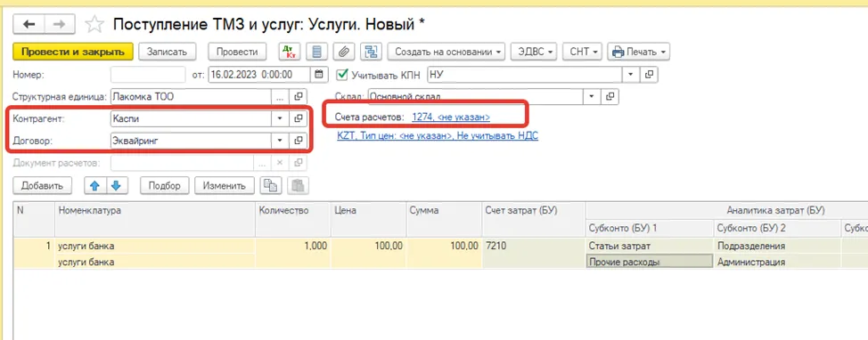The width and height of the screenshot is (868, 340).
Task: Click the Сумма column header
Action: click(x=444, y=219)
